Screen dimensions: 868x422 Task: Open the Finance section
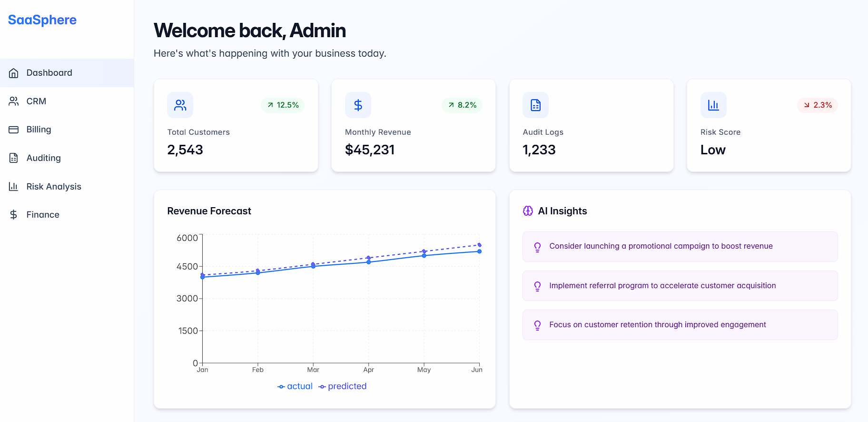pos(67,215)
